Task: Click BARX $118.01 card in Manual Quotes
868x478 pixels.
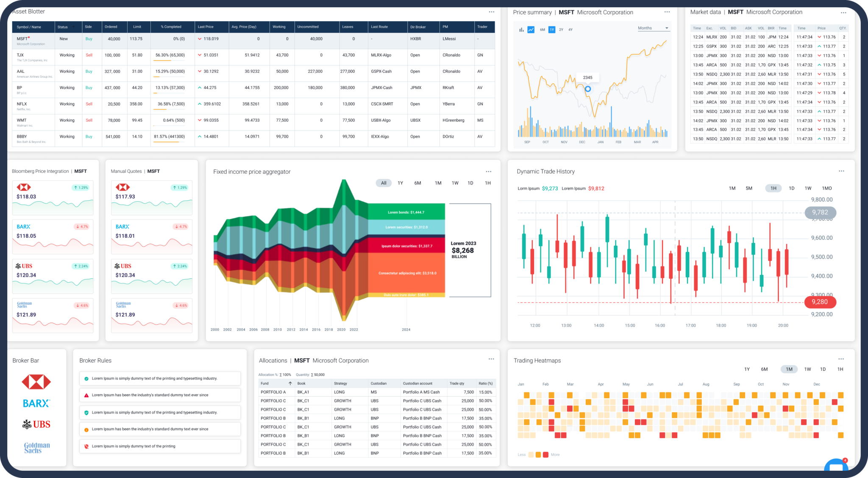Action: point(152,237)
